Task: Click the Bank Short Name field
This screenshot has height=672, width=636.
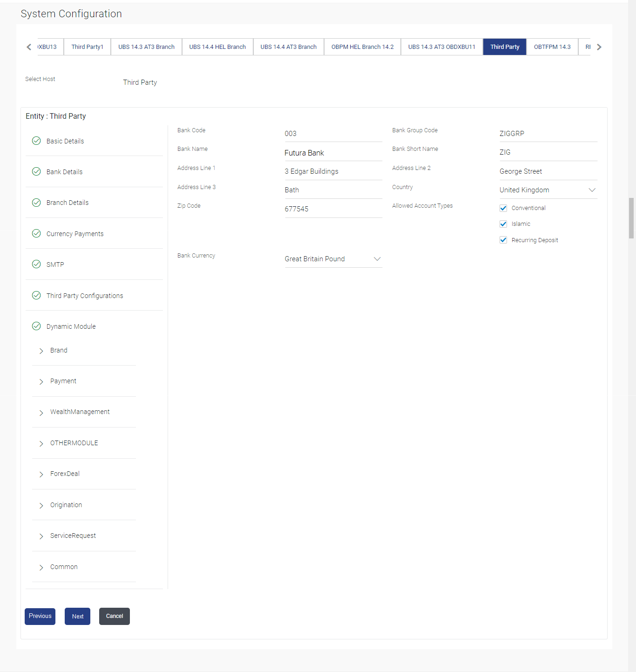Action: pos(548,152)
